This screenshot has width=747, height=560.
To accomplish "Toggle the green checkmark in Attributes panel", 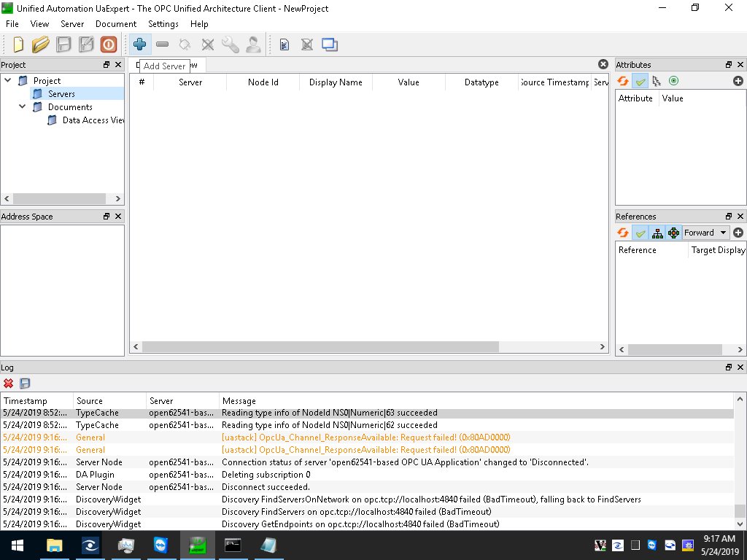I will pos(640,82).
